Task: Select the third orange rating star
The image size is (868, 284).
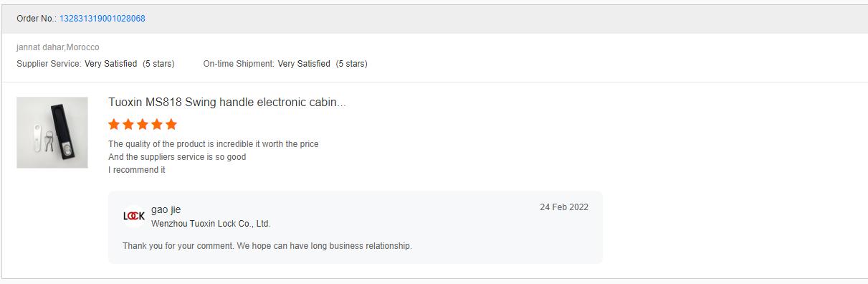Action: coord(143,124)
